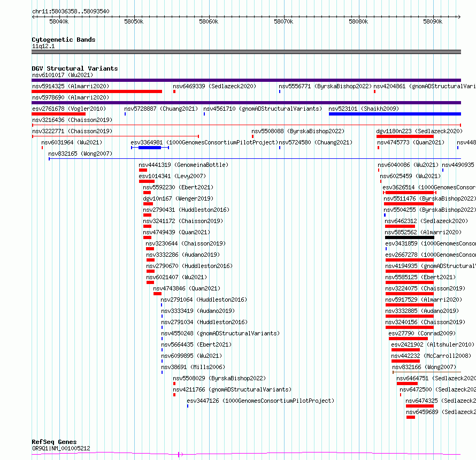Open nsv5917529 (Almarri2020) label

424,300
